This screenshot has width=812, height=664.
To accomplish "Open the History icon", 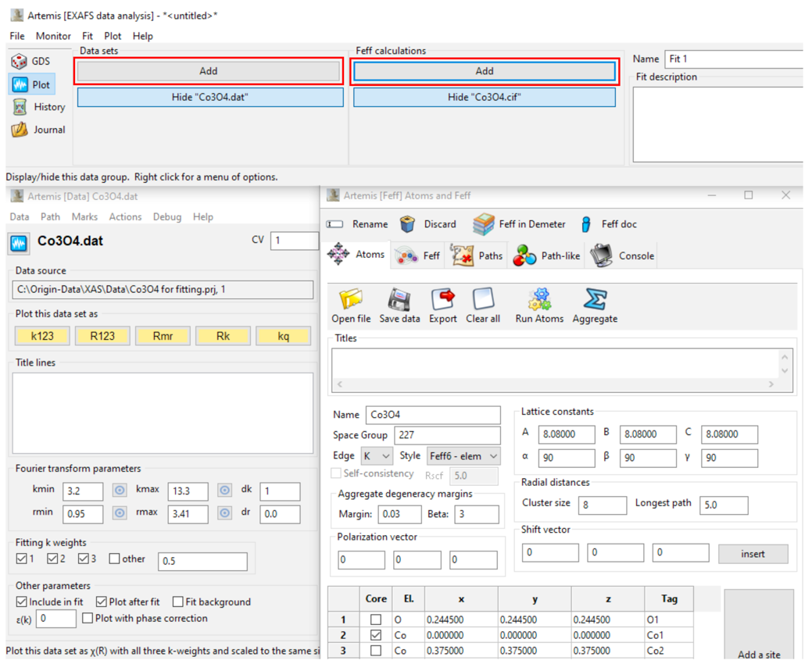I will click(20, 107).
